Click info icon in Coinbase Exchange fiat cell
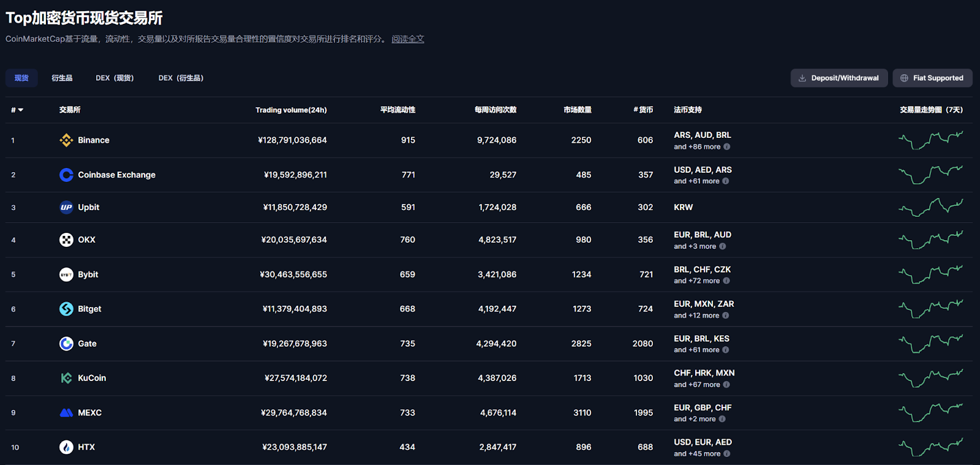Screen dimensions: 980x465 coord(725,181)
